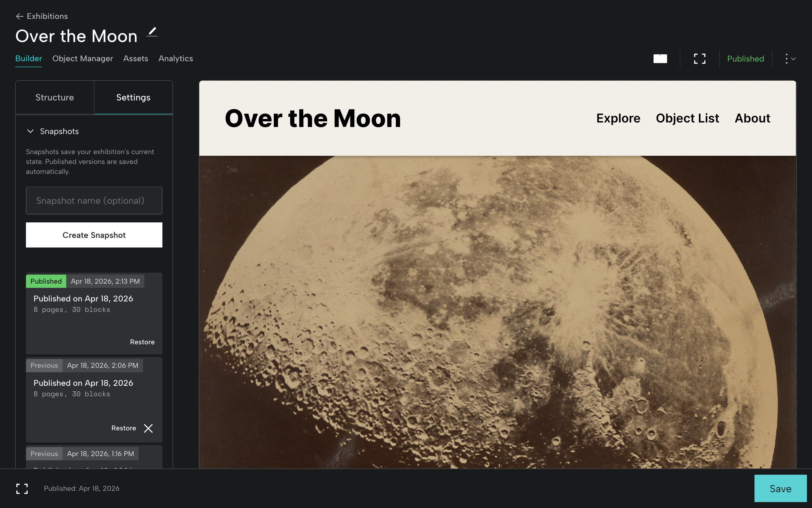Open the three-dot more options menu
Viewport: 812px width, 508px height.
[x=790, y=59]
